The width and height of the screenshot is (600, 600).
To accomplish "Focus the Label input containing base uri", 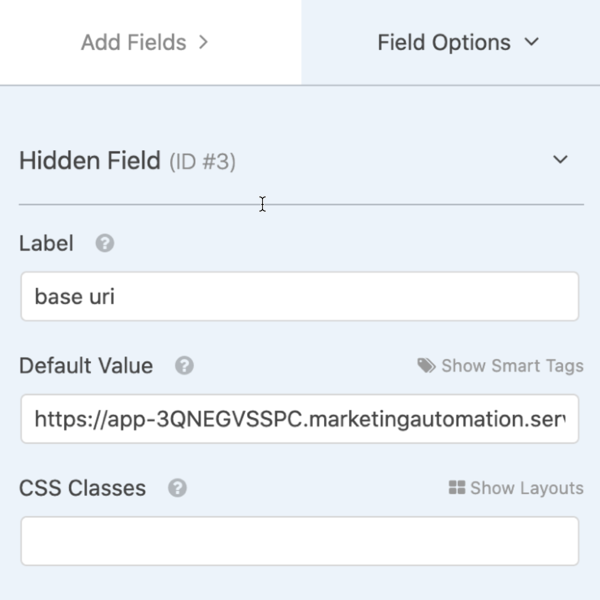I will 300,297.
